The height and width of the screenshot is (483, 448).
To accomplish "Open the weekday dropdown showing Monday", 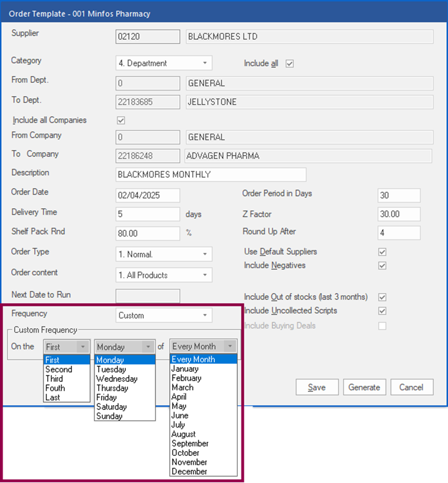I will pos(125,347).
